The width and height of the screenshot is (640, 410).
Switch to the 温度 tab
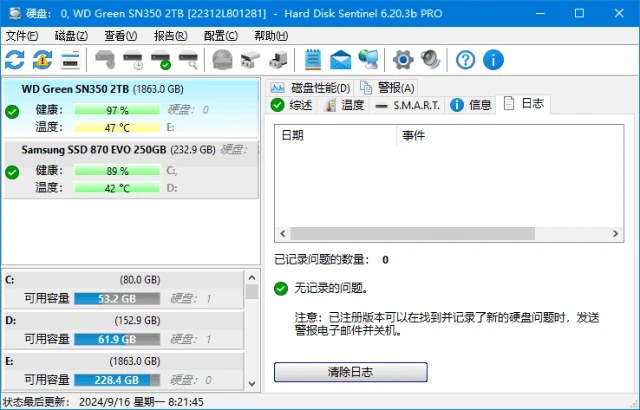coord(344,105)
